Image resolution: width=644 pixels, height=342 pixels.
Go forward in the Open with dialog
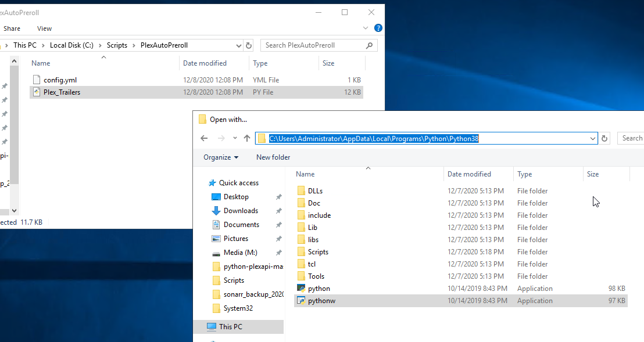(x=221, y=138)
